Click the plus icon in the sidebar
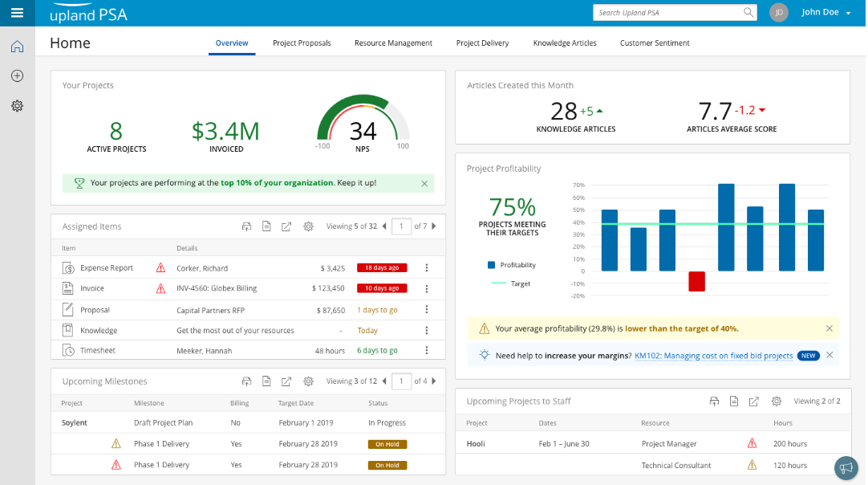This screenshot has height=485, width=868. 17,76
